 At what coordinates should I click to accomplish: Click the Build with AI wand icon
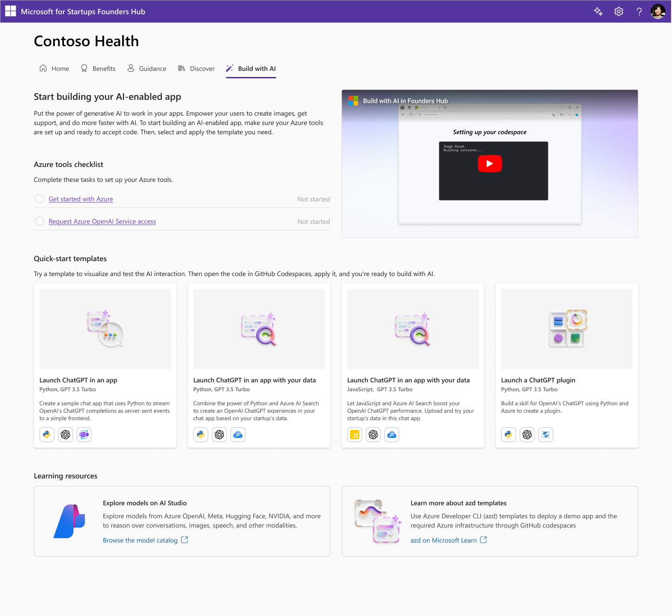click(x=229, y=68)
